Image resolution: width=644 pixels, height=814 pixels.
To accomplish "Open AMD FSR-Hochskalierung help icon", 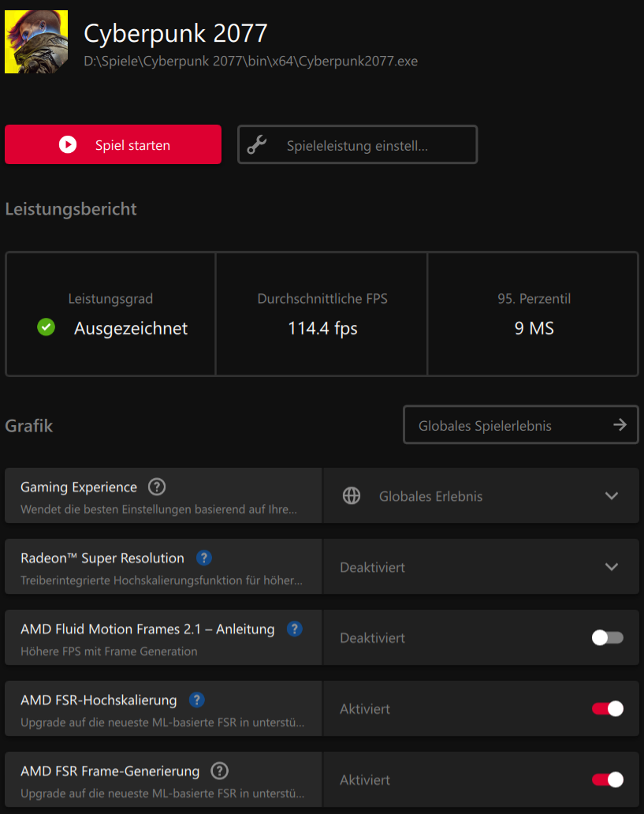I will coord(197,700).
